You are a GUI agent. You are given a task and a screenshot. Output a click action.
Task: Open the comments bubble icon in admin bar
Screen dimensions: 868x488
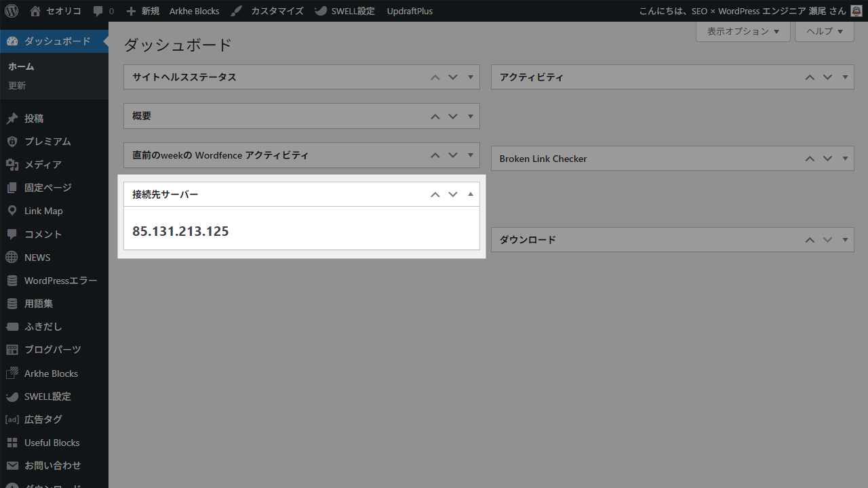coord(97,11)
